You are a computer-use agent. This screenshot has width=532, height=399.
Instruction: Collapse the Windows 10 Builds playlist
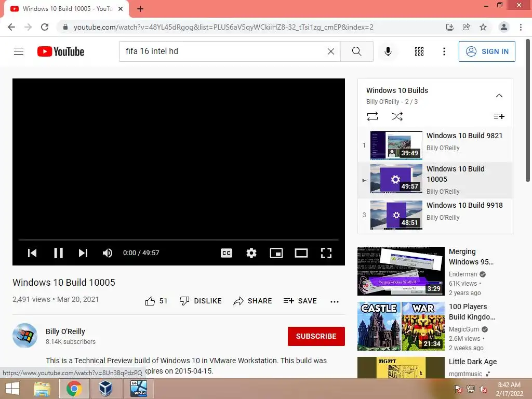(499, 96)
